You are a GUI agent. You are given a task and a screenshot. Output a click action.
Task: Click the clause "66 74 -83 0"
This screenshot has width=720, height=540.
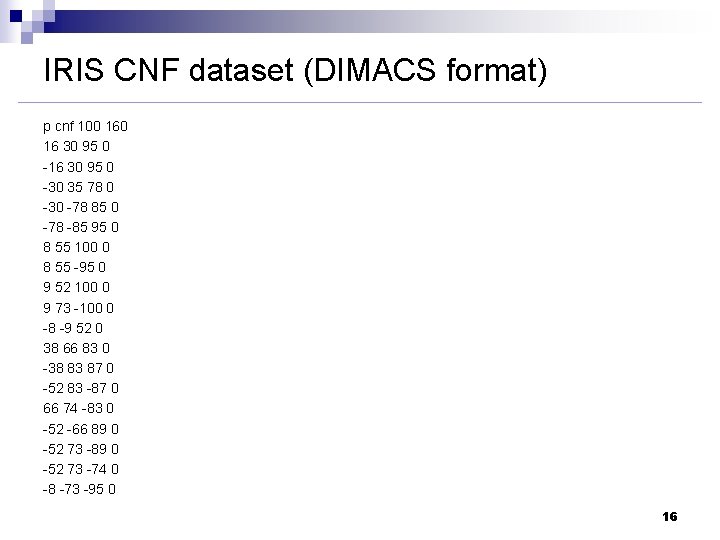78,408
